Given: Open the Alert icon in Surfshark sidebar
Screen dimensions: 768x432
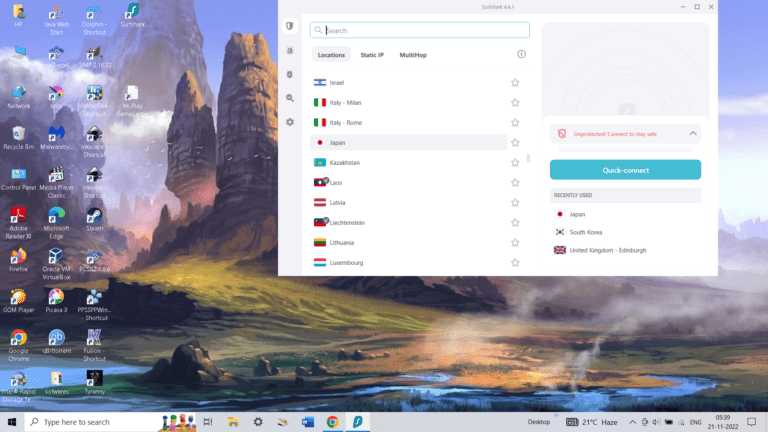Looking at the screenshot, I should pyautogui.click(x=290, y=50).
